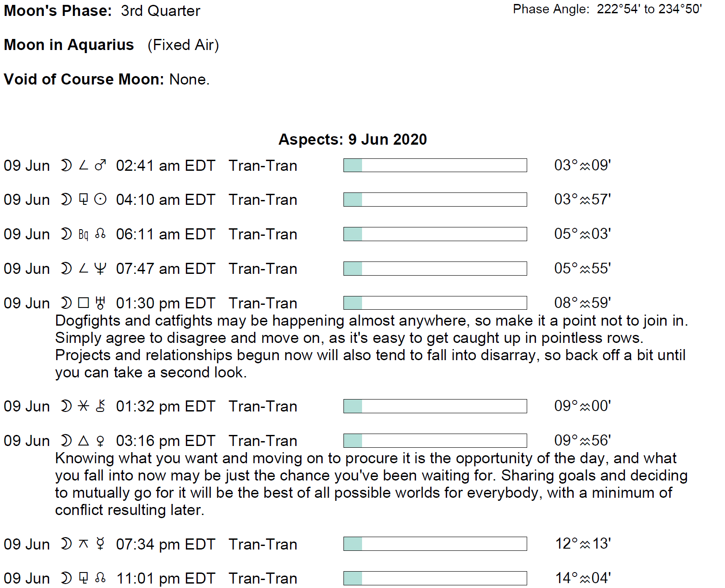Screen dimensions: 725x588
Task: Click the trine triangle symbol before Venus
Action: click(x=83, y=441)
